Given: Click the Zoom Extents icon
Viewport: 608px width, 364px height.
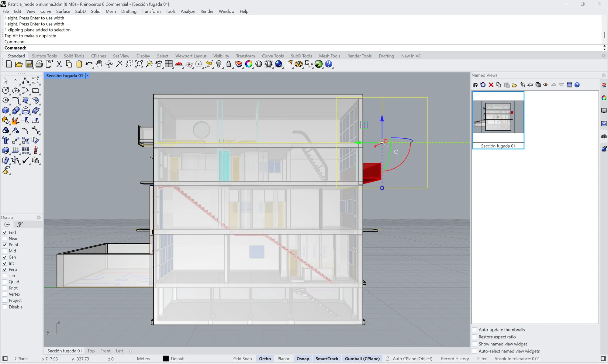Looking at the screenshot, I should click(x=139, y=64).
